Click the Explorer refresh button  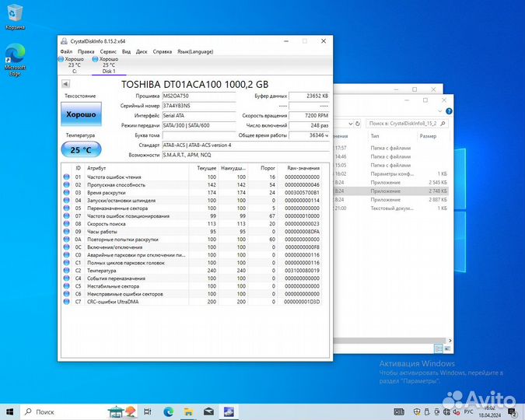pos(358,124)
